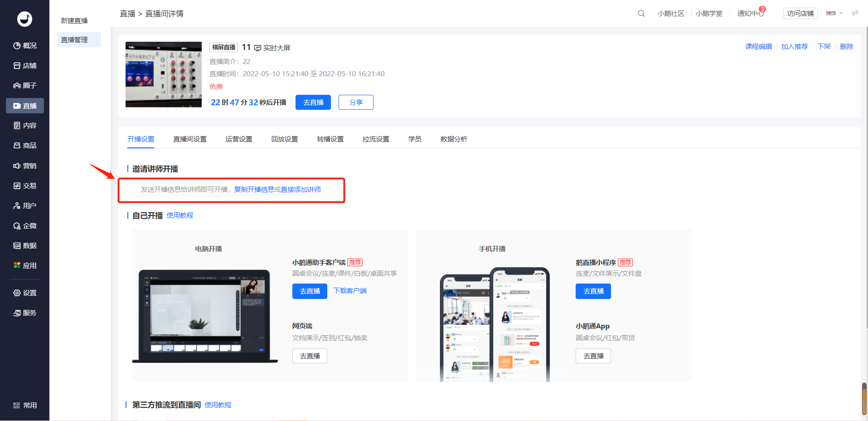Click blue 去直播 button beside countdown

[x=313, y=102]
